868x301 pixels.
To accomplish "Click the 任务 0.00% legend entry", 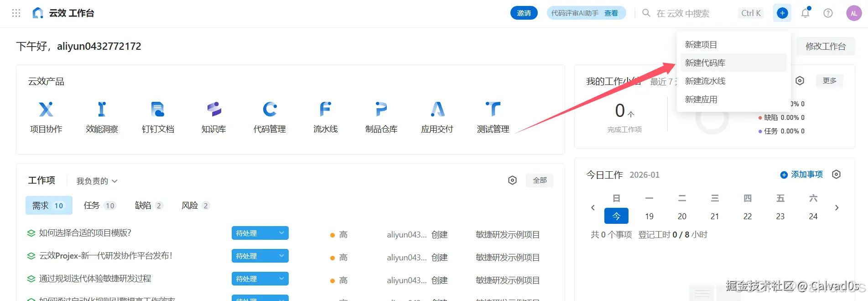I will (781, 131).
